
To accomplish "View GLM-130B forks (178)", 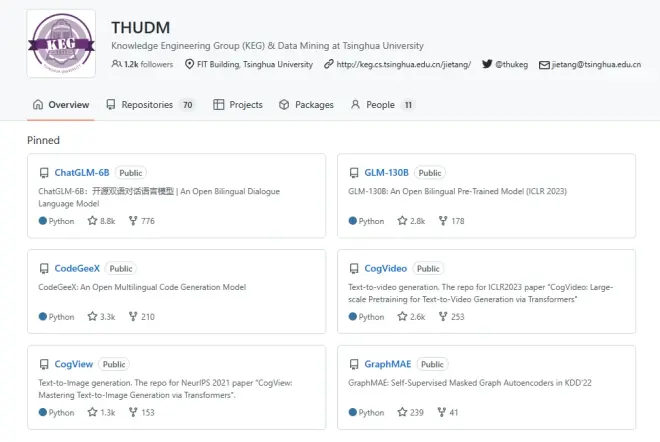I will (451, 221).
